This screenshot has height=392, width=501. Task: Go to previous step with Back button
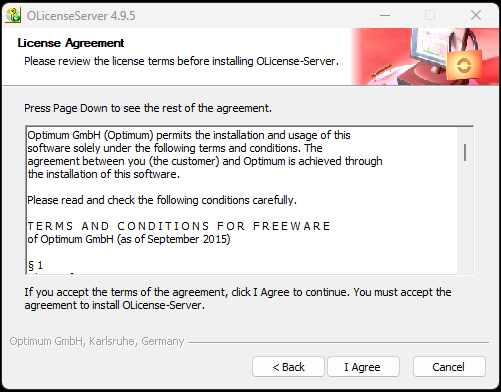coord(288,367)
